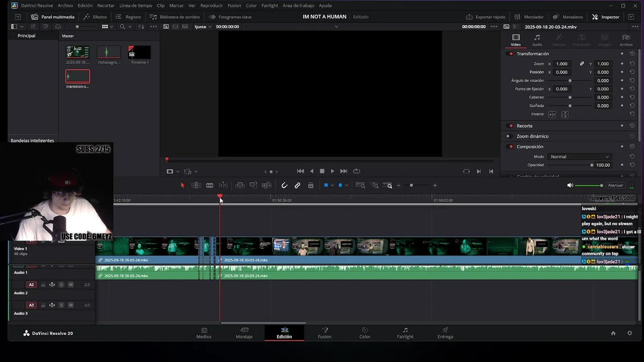Go to first frame in viewer
Image resolution: width=644 pixels, height=362 pixels.
(300, 171)
